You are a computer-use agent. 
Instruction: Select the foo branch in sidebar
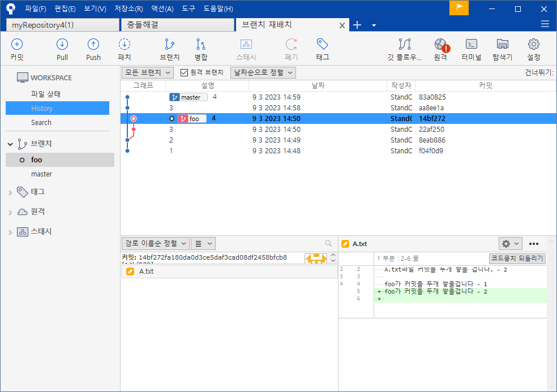tap(59, 160)
